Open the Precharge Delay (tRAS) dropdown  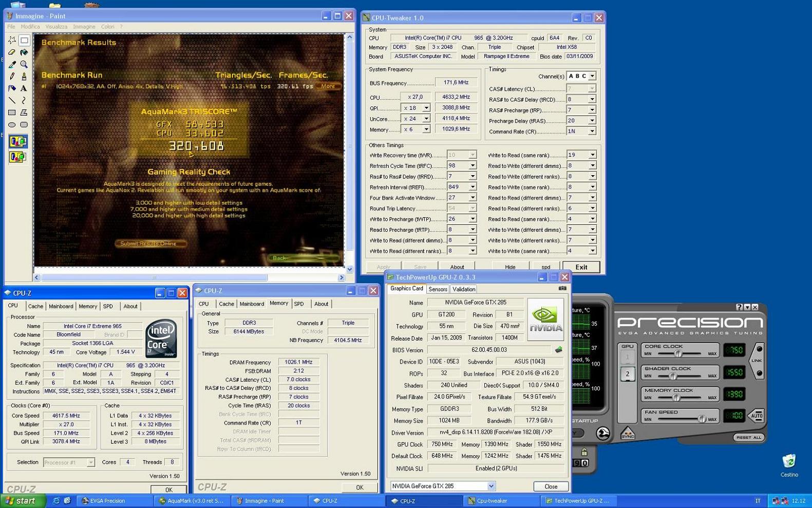(592, 121)
